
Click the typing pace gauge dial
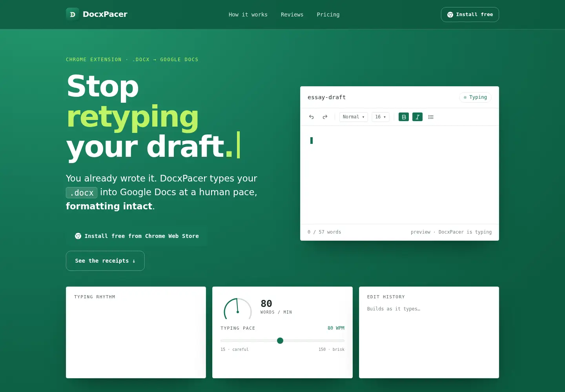coord(238,309)
